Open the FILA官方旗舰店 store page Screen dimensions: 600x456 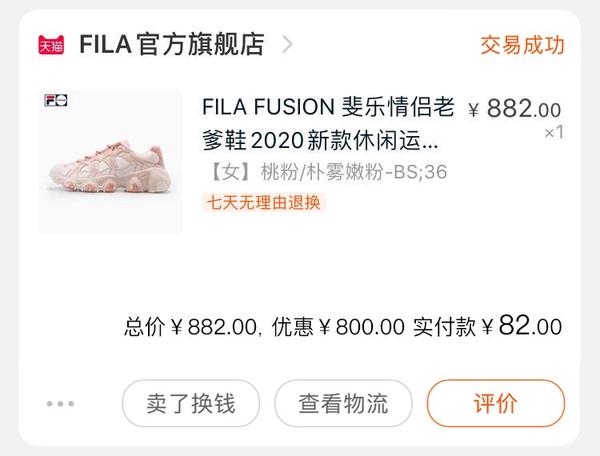(171, 45)
